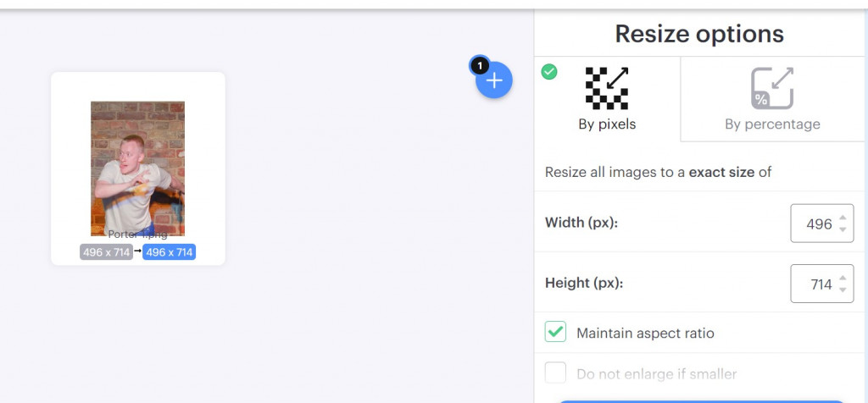Click the blue plus add images button
Viewport: 868px width, 403px height.
[494, 80]
